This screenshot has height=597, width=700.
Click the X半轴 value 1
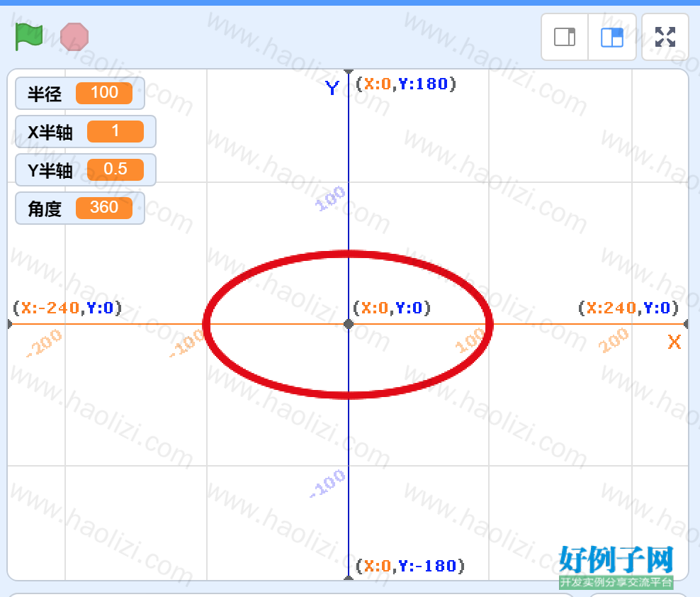(x=115, y=131)
